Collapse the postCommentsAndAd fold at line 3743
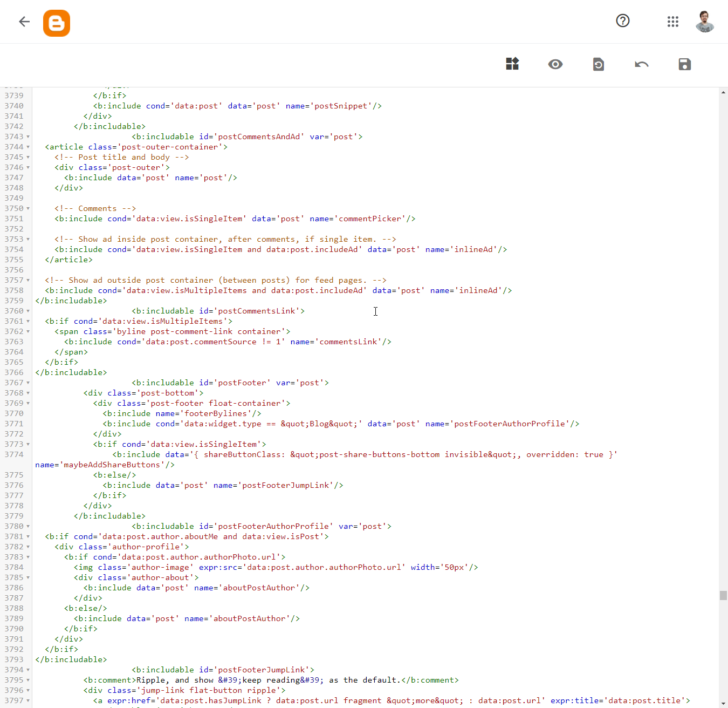The height and width of the screenshot is (708, 728). click(29, 137)
